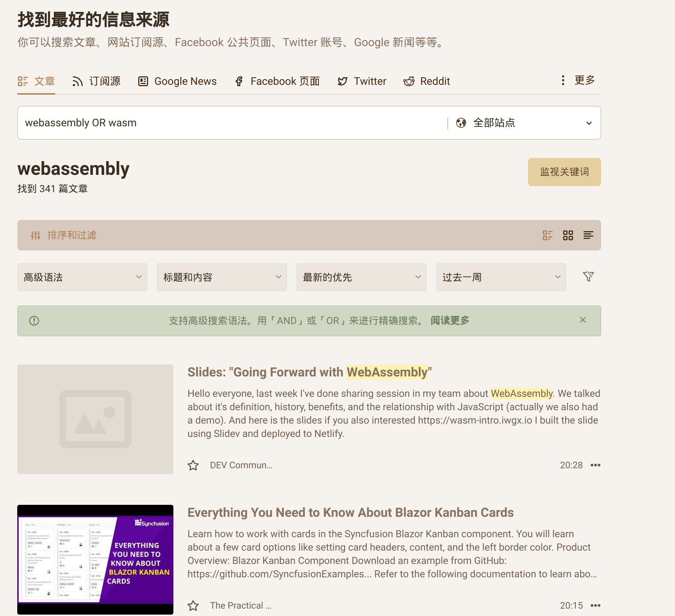Click the clear filters funnel icon
The image size is (675, 616).
(588, 277)
